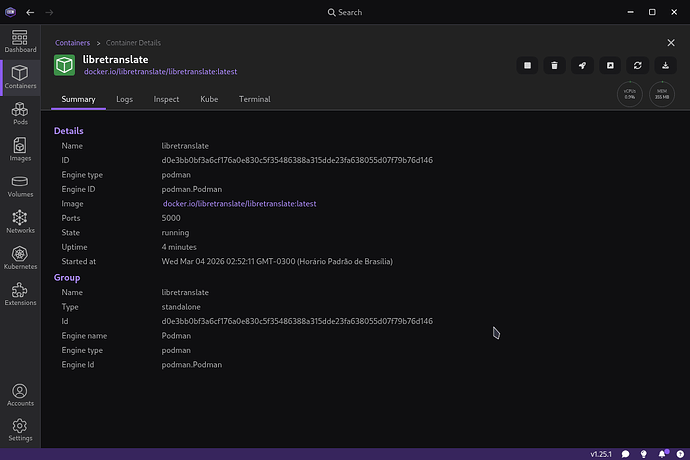Image resolution: width=690 pixels, height=460 pixels.
Task: Open the image link in Details section
Action: tap(239, 204)
